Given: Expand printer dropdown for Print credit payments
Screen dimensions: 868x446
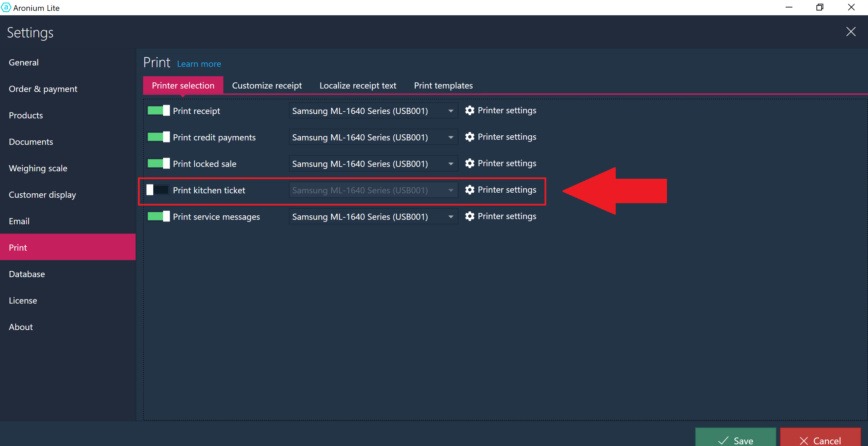Looking at the screenshot, I should (451, 137).
